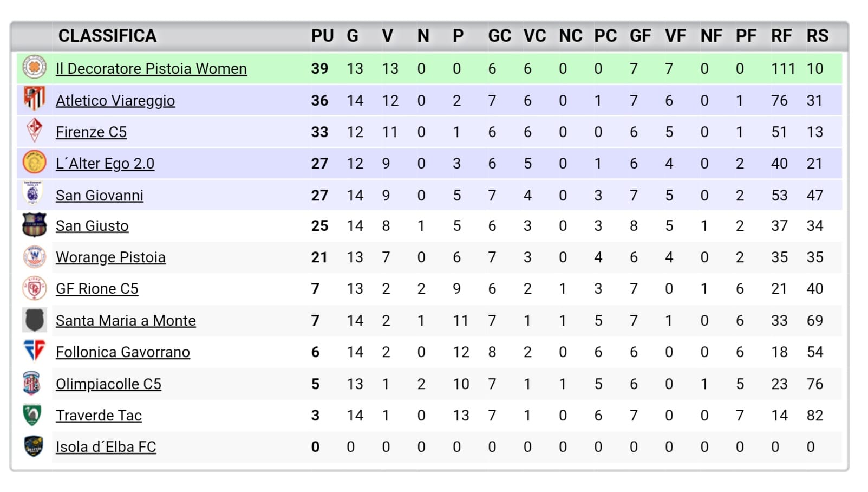Click the Traverde Tac team shield icon
This screenshot has width=868, height=492.
(34, 415)
